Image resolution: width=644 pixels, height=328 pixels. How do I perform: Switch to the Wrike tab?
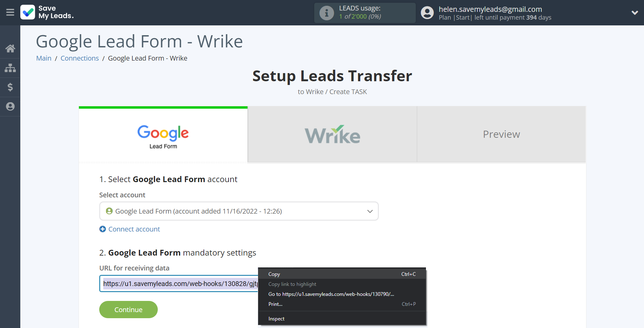pos(332,134)
